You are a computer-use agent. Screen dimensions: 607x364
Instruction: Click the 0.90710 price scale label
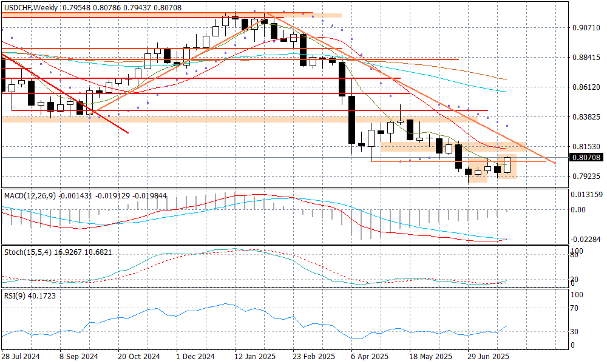point(586,28)
